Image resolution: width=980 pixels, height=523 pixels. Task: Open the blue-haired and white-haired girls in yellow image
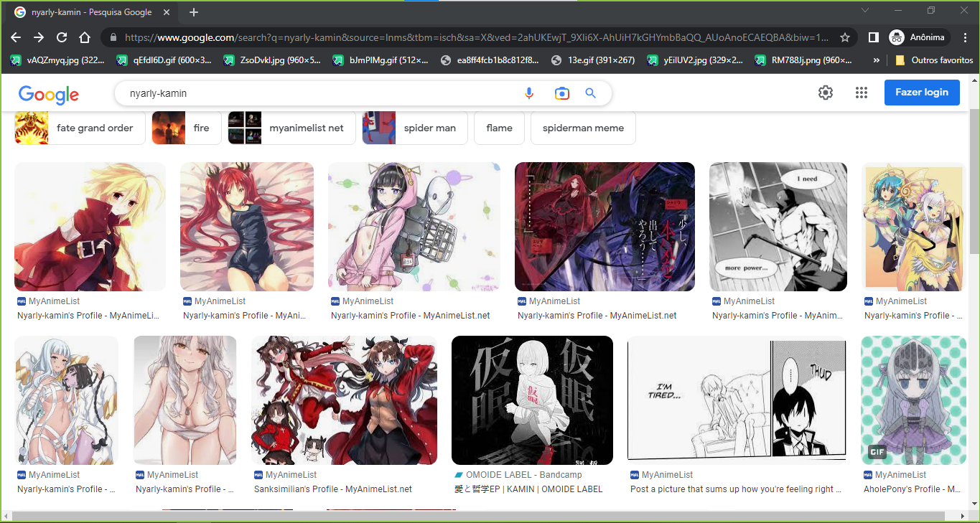coord(914,227)
